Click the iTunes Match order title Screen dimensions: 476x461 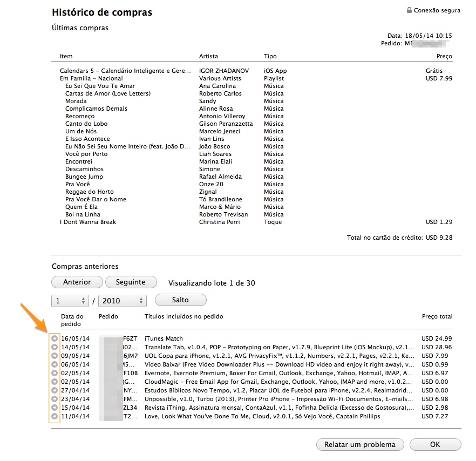click(x=164, y=338)
